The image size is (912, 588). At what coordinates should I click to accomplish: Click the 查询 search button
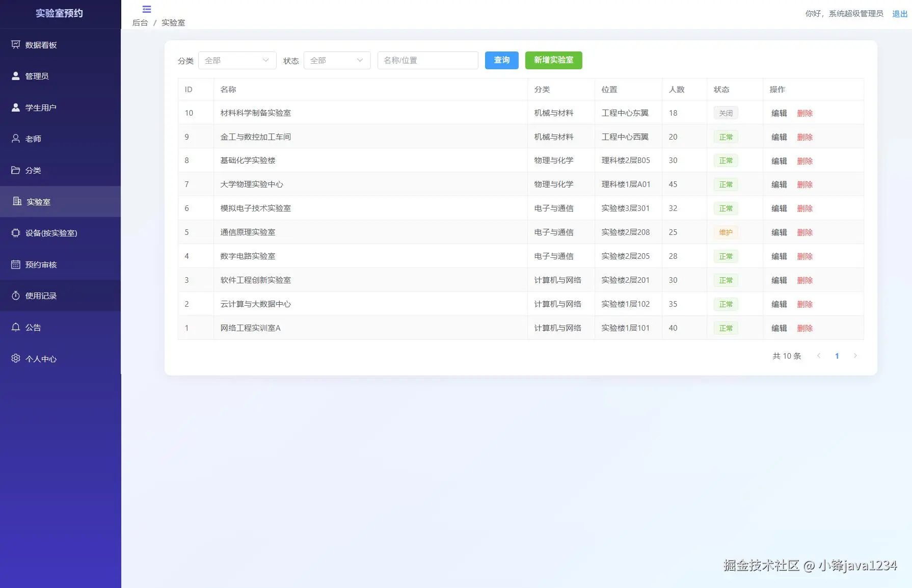click(501, 60)
